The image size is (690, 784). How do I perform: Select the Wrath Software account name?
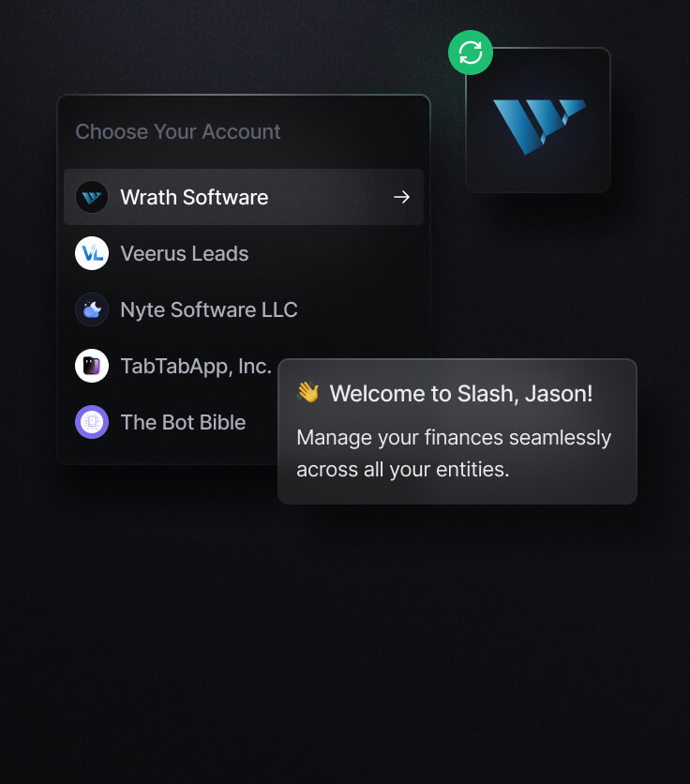click(x=194, y=198)
